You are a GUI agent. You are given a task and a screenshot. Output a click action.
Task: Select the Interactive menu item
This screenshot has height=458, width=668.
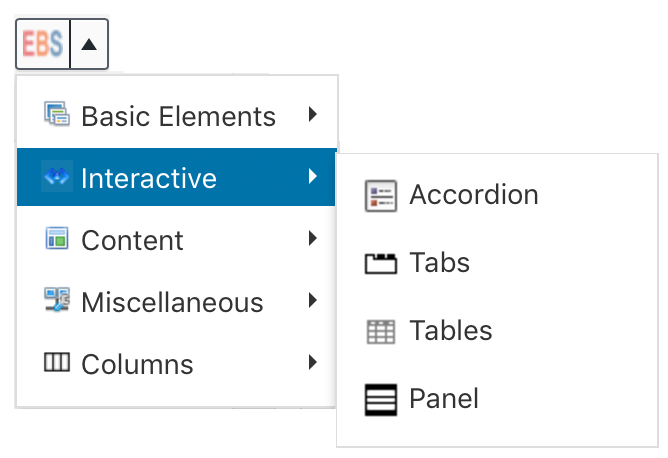pos(176,177)
